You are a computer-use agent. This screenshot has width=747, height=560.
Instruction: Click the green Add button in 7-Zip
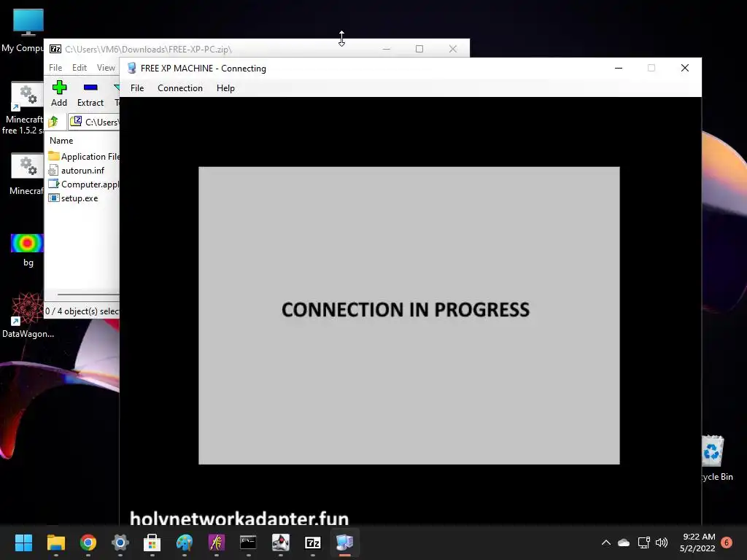pos(59,94)
